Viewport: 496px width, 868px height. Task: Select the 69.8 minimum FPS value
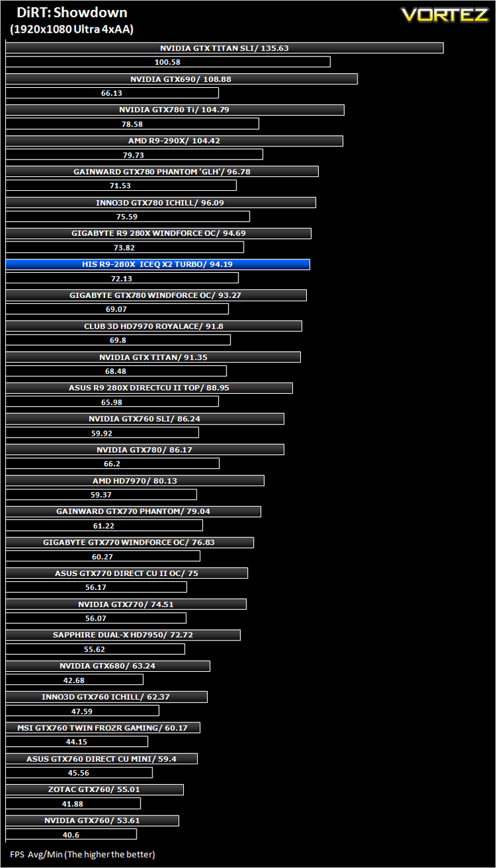pos(118,341)
